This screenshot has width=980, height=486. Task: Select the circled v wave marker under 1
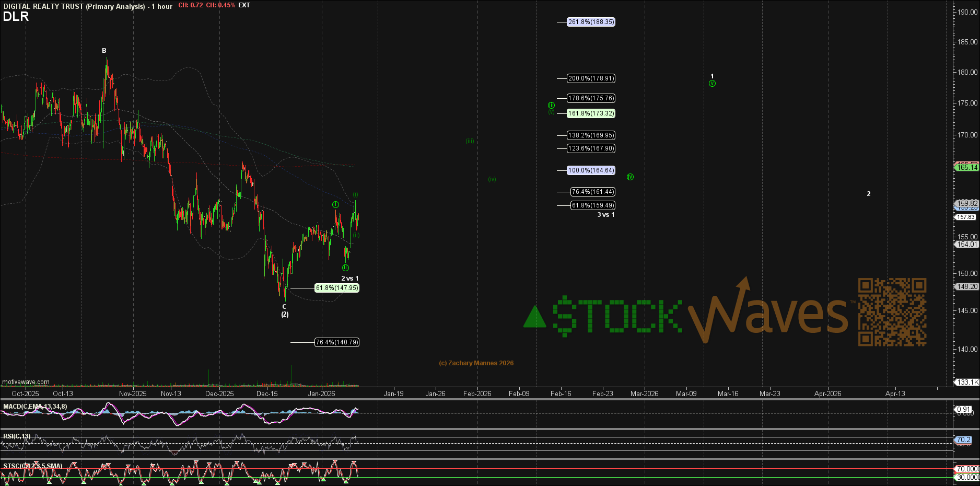point(712,84)
